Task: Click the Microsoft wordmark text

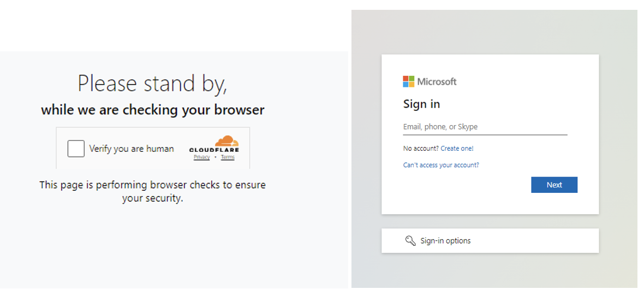Action: [x=437, y=81]
